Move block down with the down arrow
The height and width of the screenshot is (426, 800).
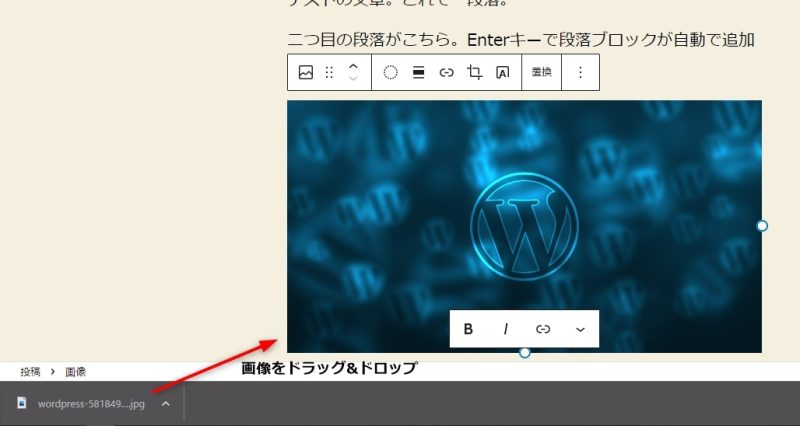tap(353, 79)
